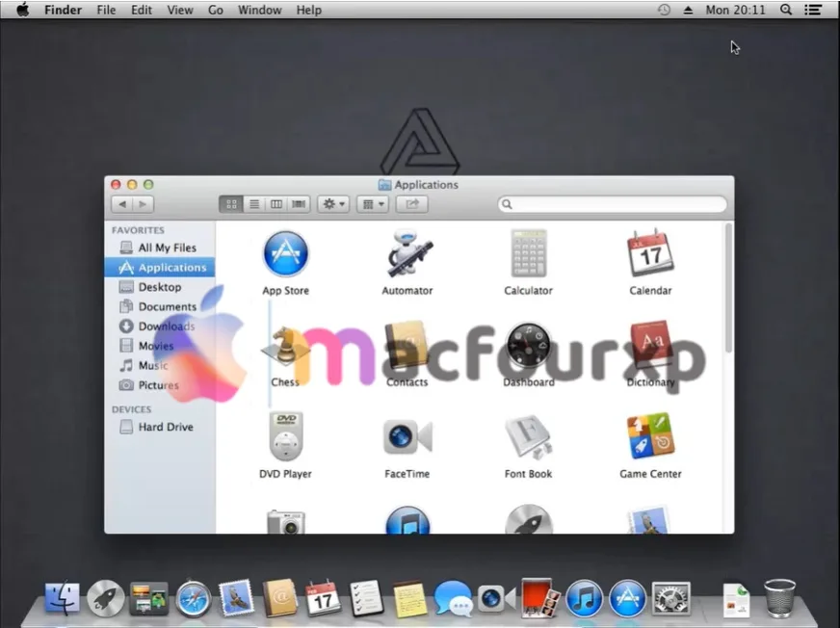
Task: Open the Finder menu in menu bar
Action: click(x=63, y=10)
